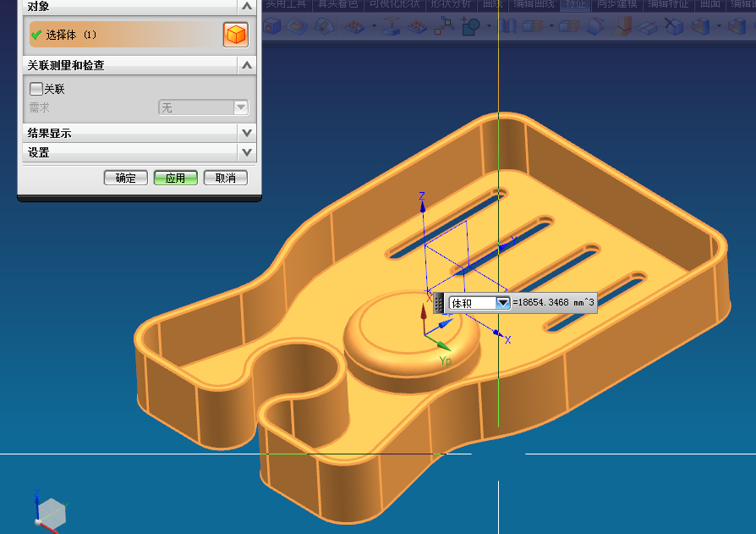756x534 pixels.
Task: Switch to the 同步建模 tab
Action: click(x=616, y=4)
